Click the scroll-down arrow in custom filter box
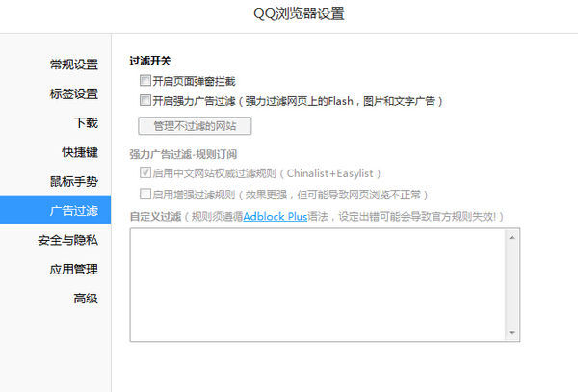 pyautogui.click(x=512, y=333)
